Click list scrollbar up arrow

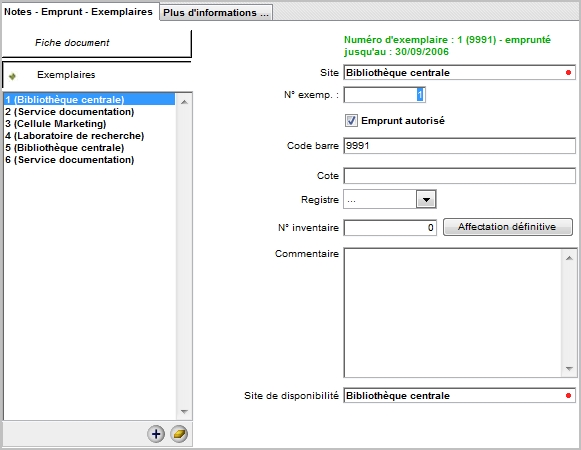point(184,102)
